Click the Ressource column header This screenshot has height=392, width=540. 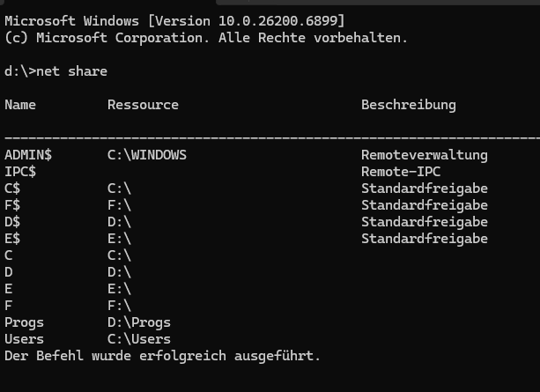(143, 105)
